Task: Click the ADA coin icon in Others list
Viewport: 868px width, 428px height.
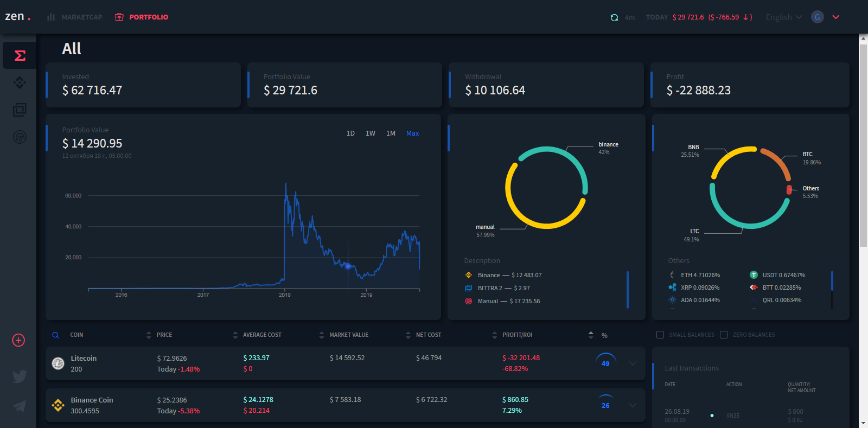Action: [x=672, y=300]
